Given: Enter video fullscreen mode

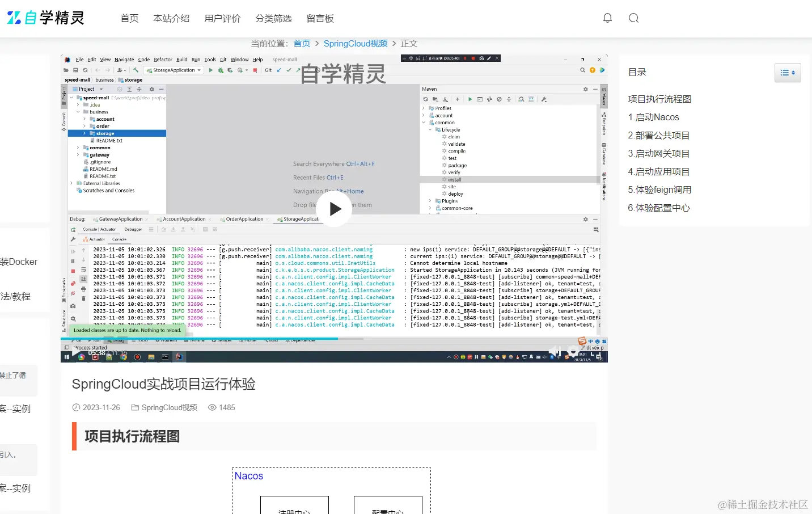Looking at the screenshot, I should click(x=597, y=352).
